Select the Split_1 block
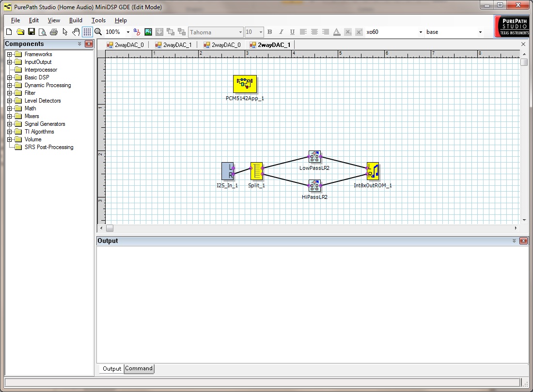 [x=257, y=171]
